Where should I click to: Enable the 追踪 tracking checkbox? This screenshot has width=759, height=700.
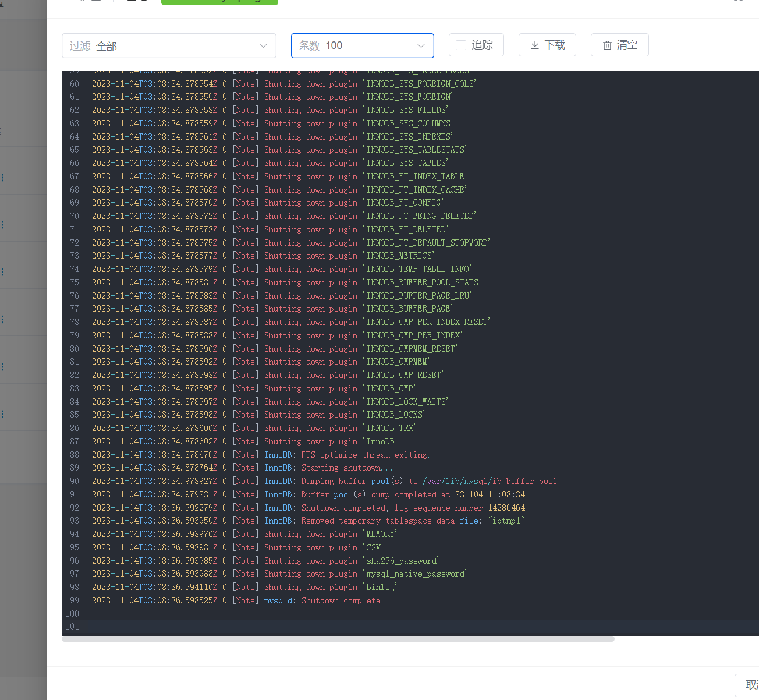point(462,44)
